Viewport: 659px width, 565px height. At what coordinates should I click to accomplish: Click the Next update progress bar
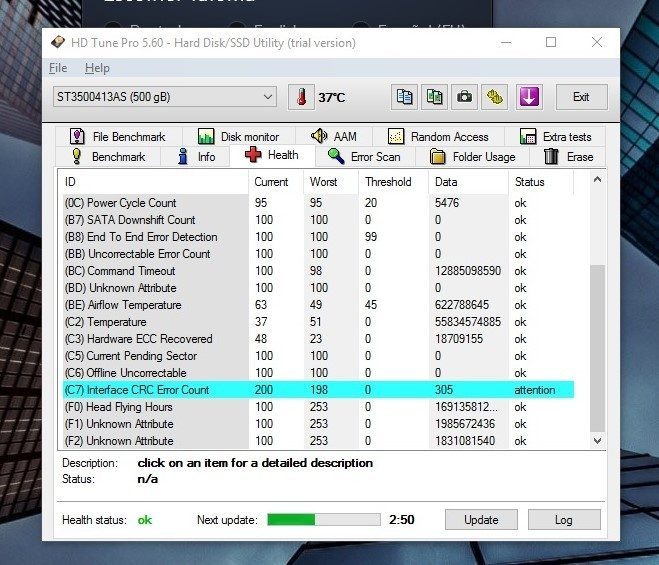[x=324, y=520]
